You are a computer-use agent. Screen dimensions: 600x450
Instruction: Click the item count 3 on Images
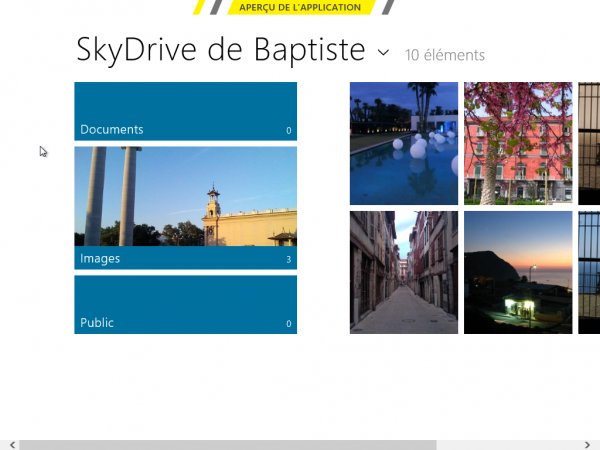click(x=289, y=260)
